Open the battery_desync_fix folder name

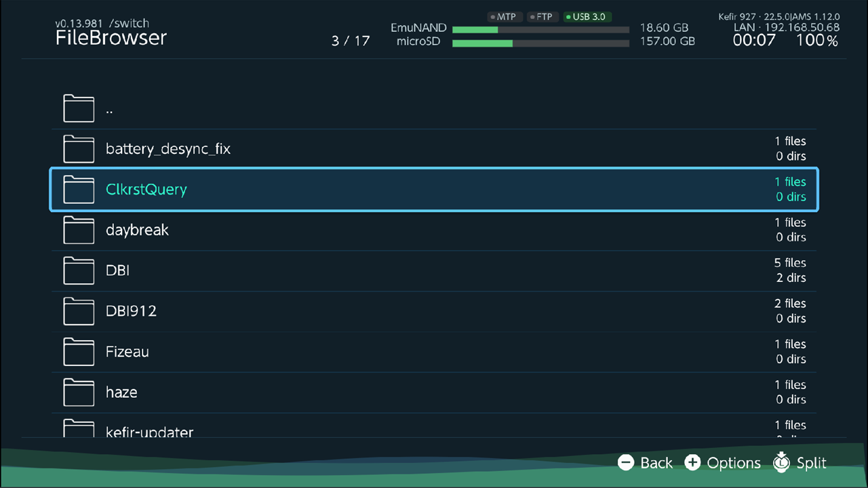(x=168, y=149)
